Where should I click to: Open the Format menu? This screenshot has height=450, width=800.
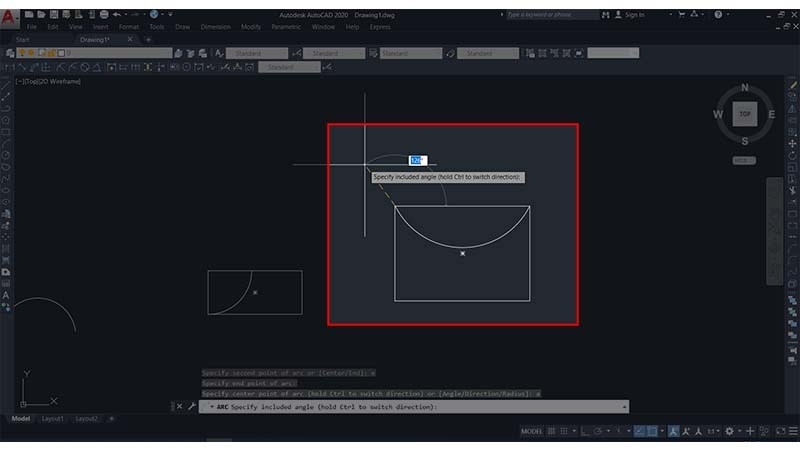129,27
